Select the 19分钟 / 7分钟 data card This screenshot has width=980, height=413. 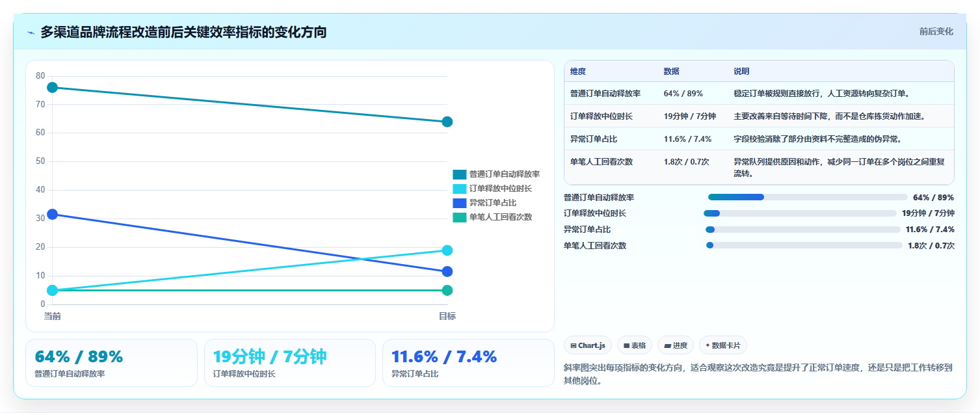tap(290, 363)
